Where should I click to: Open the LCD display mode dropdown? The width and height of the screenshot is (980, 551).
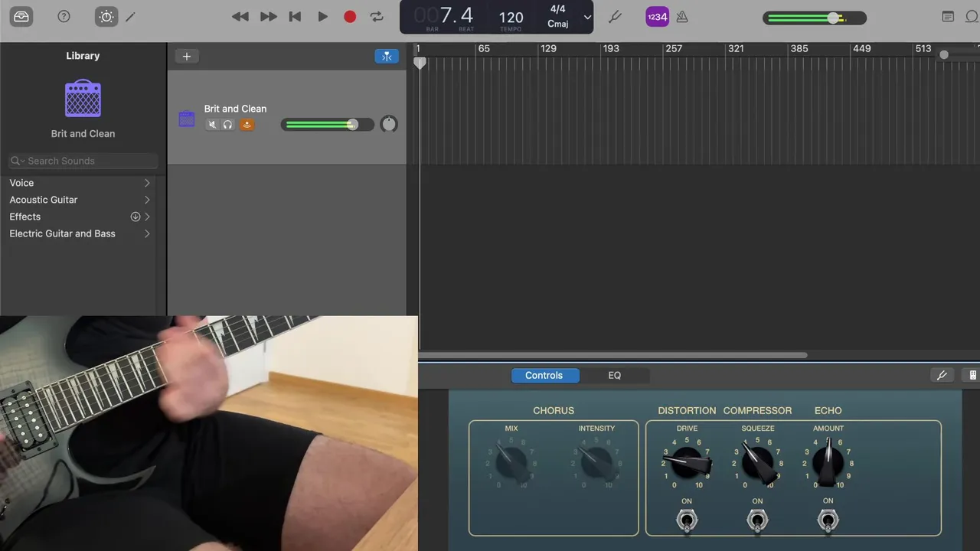click(x=587, y=18)
